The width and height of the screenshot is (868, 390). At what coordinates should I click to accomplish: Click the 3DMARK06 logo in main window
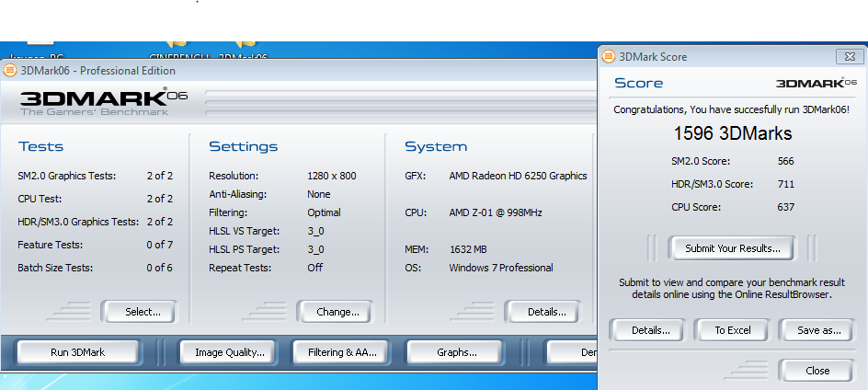click(x=104, y=101)
